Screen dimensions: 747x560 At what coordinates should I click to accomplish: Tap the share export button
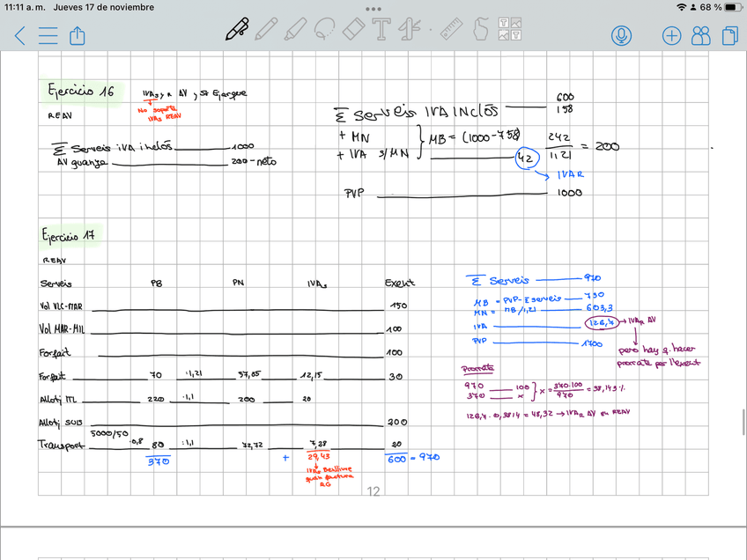point(77,35)
